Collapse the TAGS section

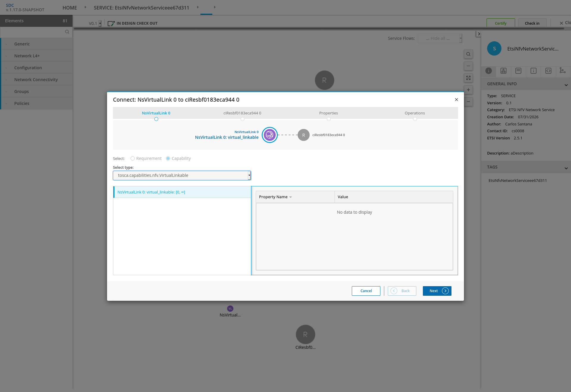(x=566, y=168)
